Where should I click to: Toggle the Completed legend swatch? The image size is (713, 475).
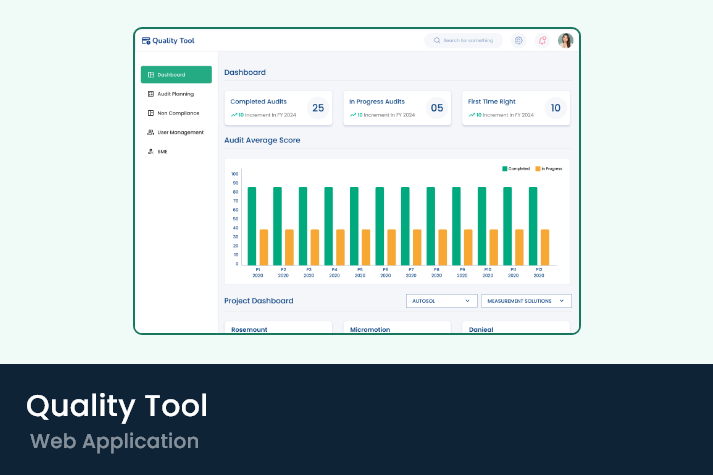[x=505, y=169]
